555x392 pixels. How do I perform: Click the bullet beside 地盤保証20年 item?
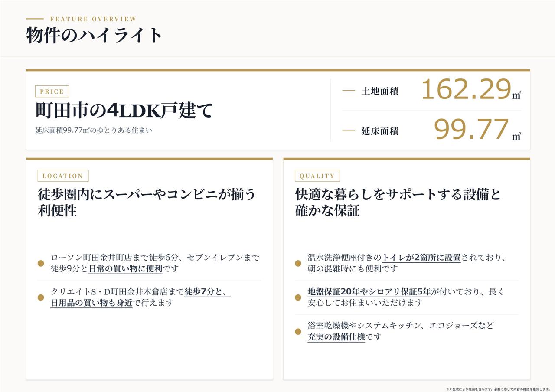[x=298, y=297]
